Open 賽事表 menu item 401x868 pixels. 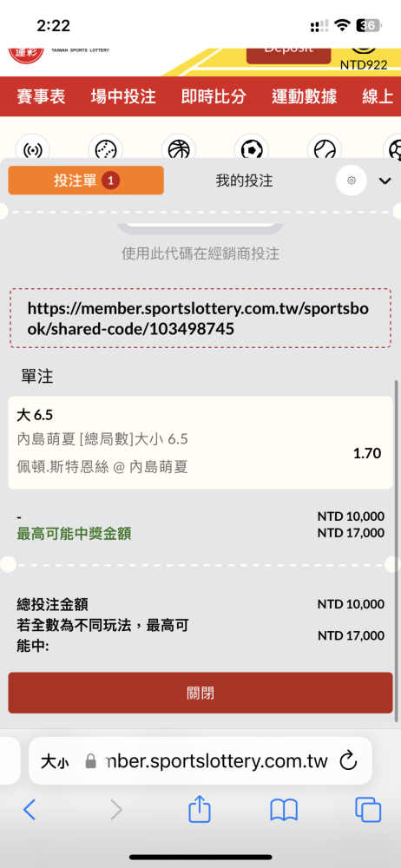click(x=41, y=97)
